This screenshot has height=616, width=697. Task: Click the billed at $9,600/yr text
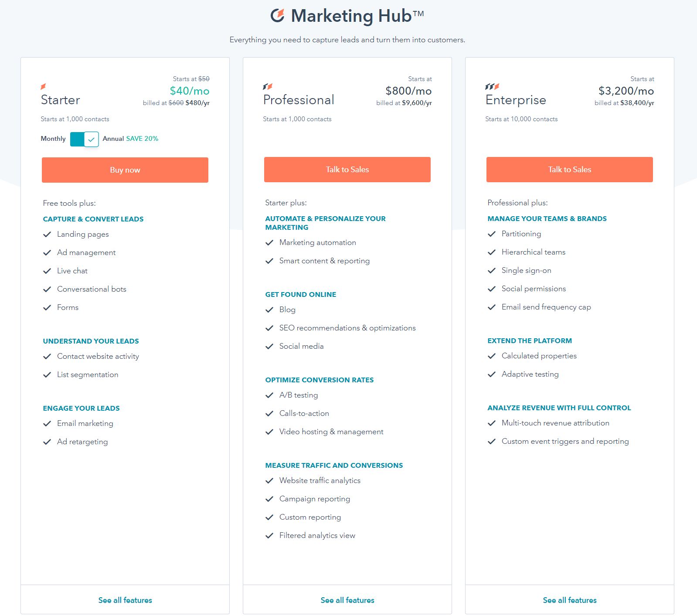click(x=404, y=103)
